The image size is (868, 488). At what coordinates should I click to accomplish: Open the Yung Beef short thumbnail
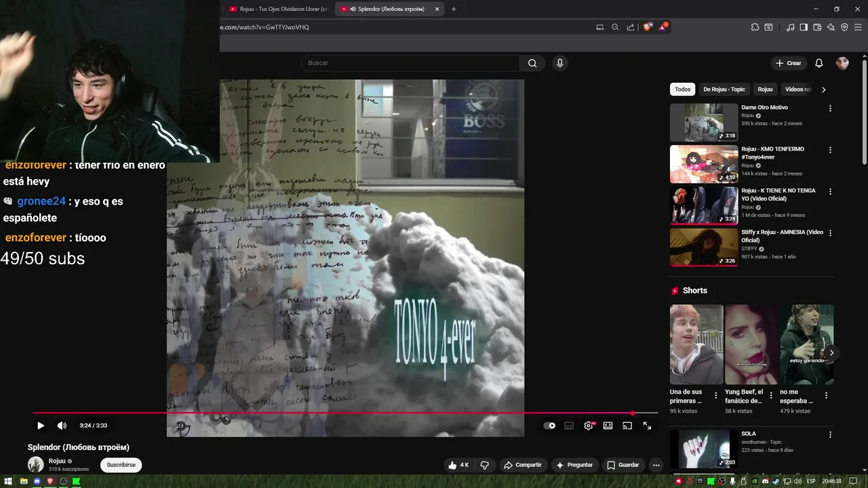click(x=751, y=344)
